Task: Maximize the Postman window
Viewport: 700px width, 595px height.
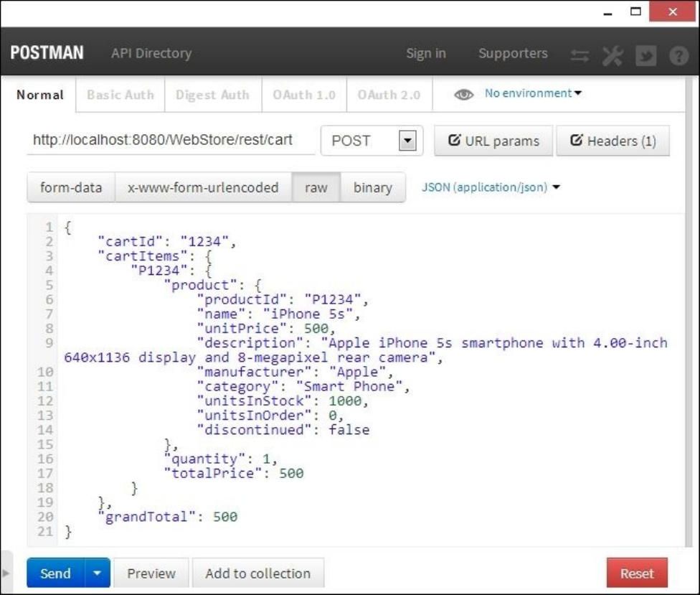Action: (635, 11)
